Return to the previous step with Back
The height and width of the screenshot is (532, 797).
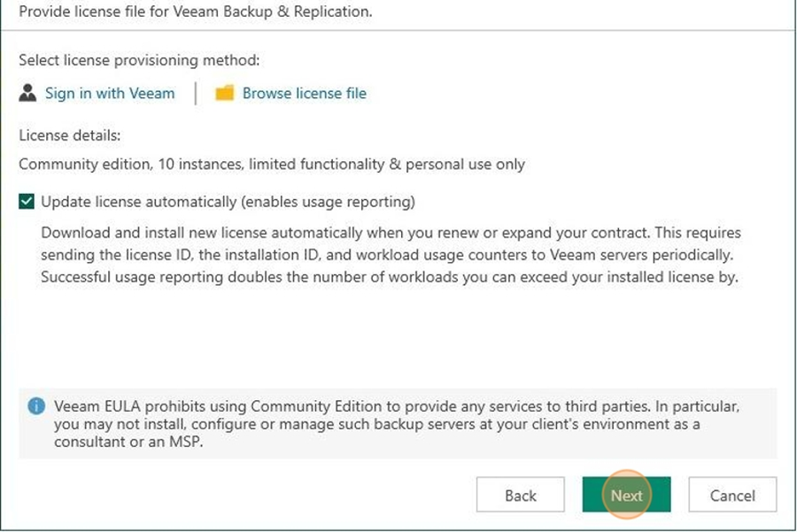click(520, 495)
